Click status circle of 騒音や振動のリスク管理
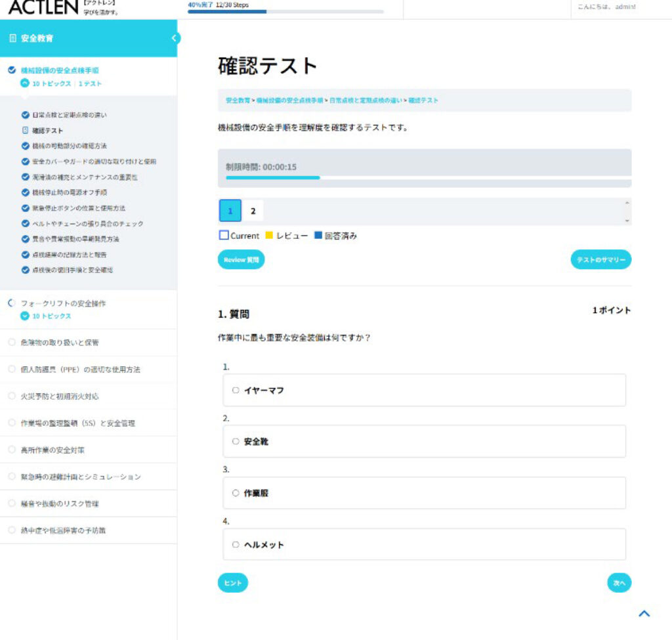This screenshot has height=640, width=672. tap(12, 503)
